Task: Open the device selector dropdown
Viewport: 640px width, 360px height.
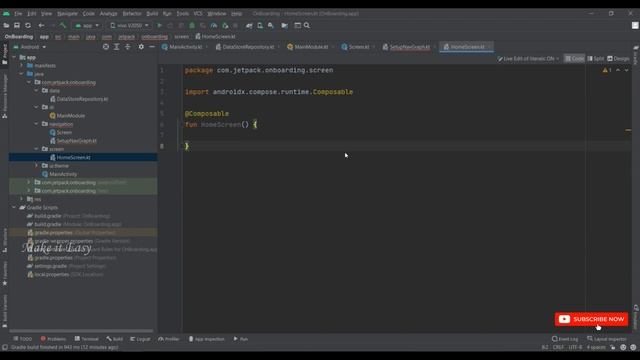Action: 129,25
